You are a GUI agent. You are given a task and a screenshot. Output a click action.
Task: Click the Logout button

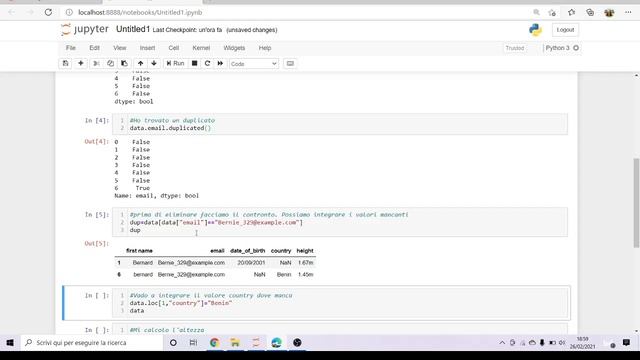[565, 30]
